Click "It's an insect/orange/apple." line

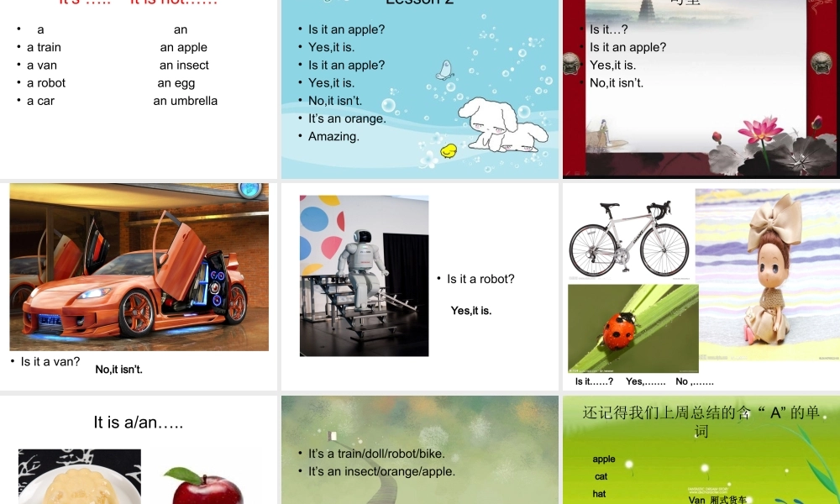pos(381,472)
